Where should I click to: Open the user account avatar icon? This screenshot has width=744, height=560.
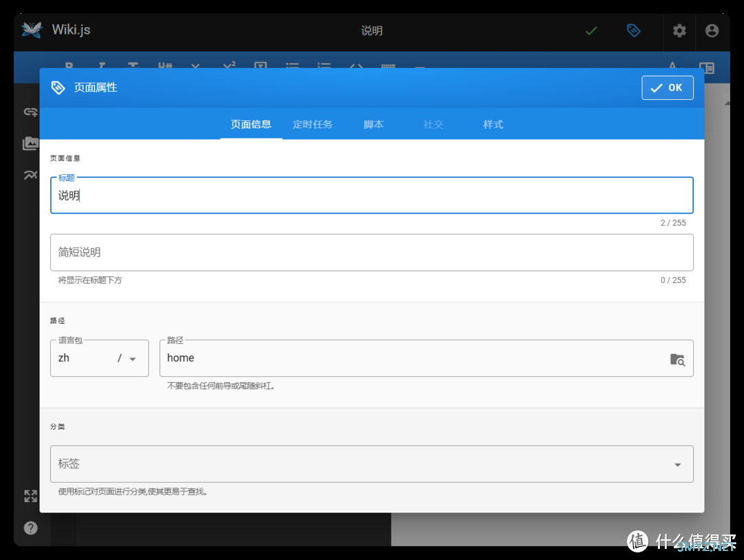(x=712, y=31)
